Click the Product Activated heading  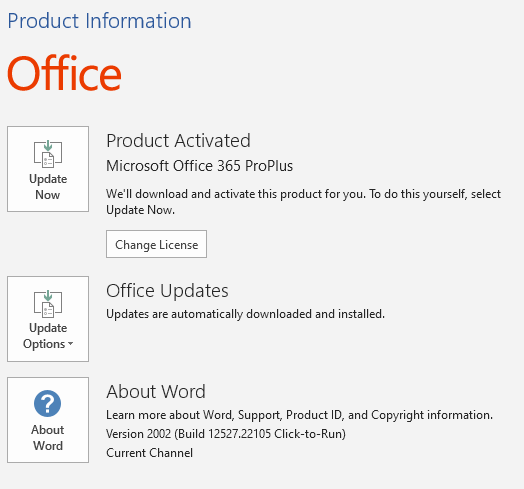178,140
